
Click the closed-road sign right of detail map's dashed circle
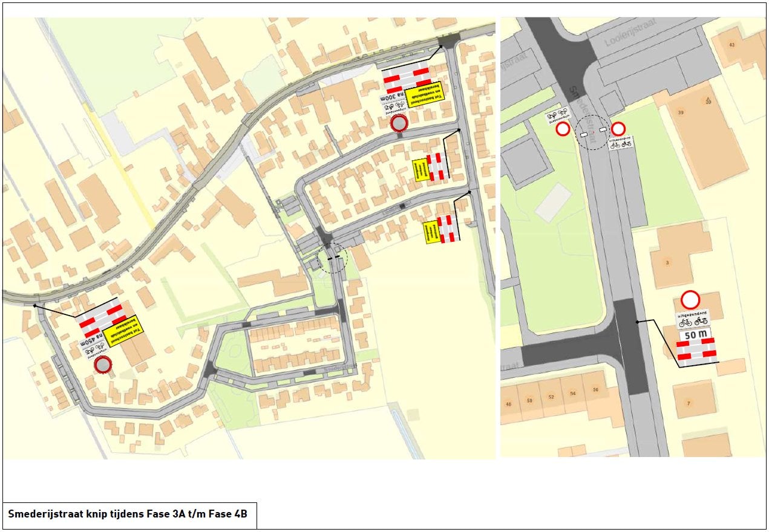pos(618,129)
